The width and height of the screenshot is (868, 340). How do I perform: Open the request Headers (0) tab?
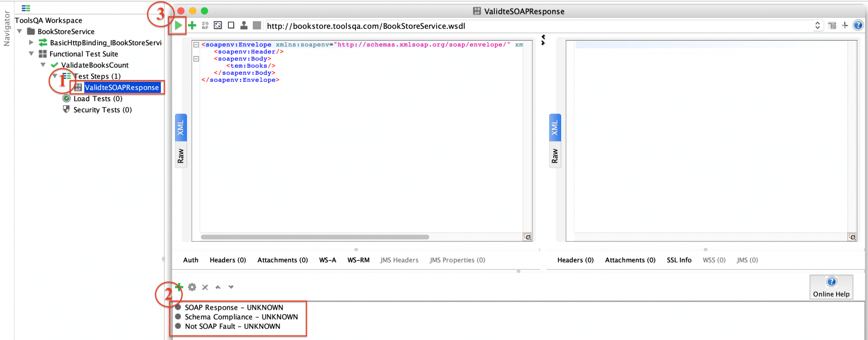tap(228, 260)
